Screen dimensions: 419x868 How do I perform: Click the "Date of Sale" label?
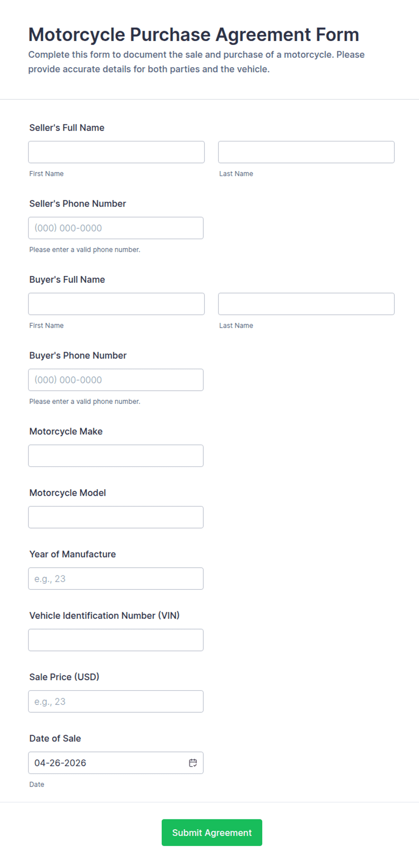click(55, 738)
